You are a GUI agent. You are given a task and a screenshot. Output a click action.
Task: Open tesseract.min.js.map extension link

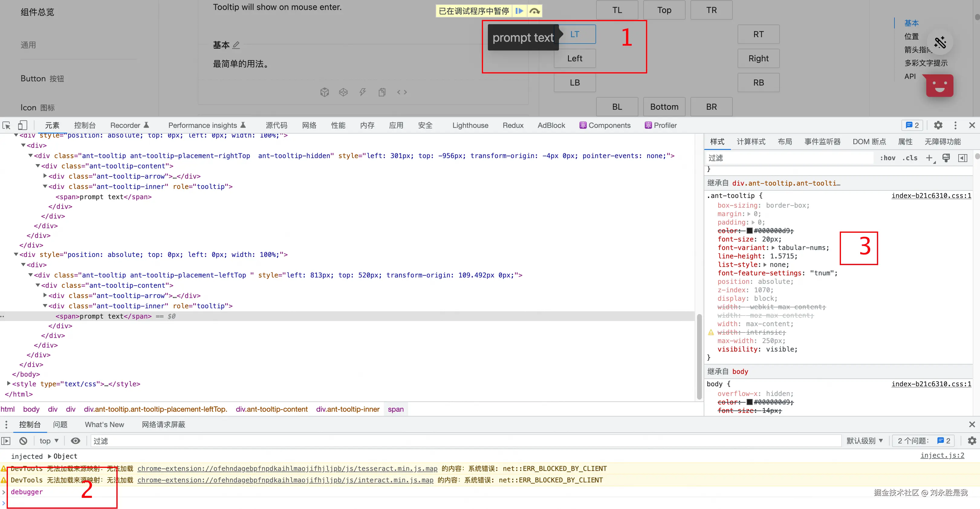[x=287, y=468]
